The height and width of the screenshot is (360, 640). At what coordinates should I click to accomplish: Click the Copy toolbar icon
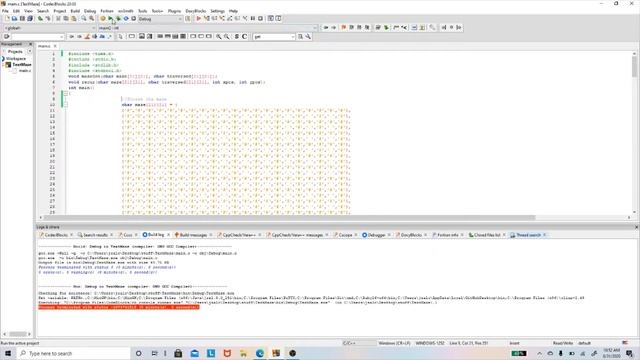tap(66, 19)
